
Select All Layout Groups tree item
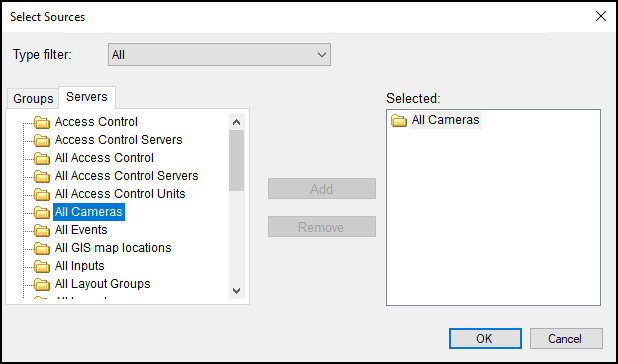pos(102,284)
